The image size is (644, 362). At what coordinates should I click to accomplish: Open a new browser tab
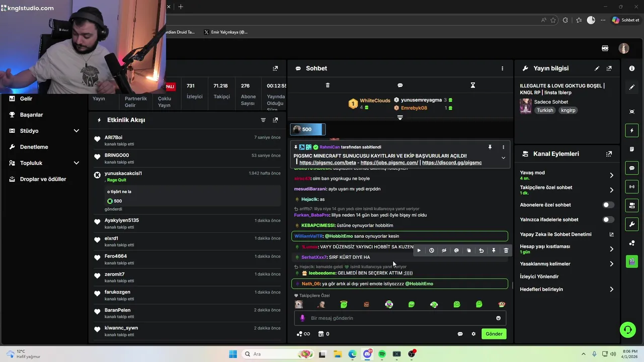pyautogui.click(x=181, y=7)
